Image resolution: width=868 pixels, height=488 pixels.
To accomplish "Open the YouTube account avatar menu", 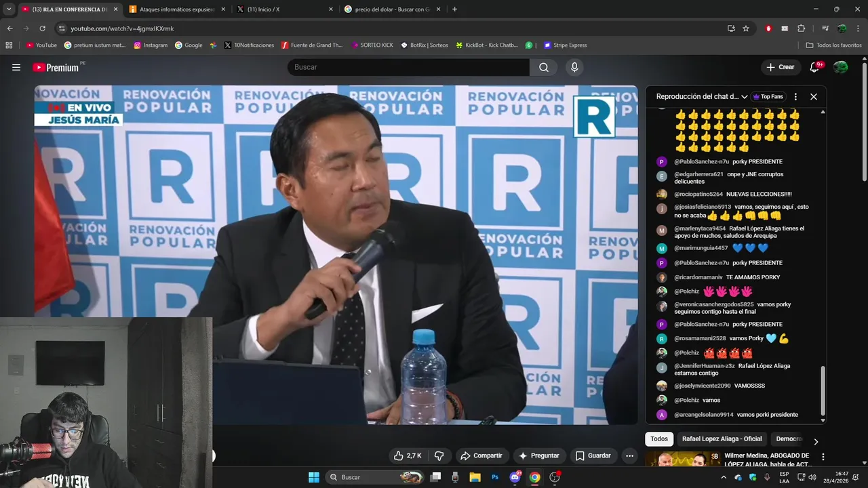I will pos(841,67).
